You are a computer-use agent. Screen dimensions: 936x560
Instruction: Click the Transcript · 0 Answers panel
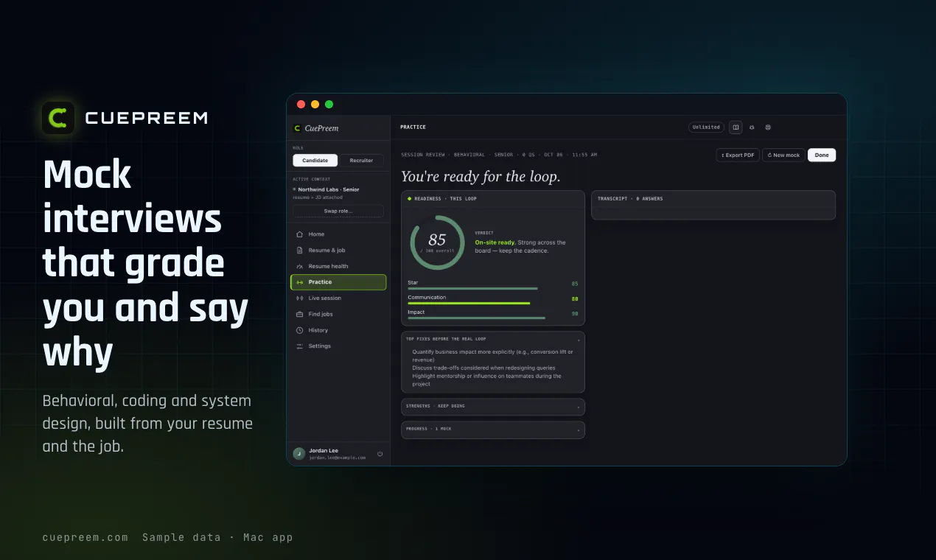click(713, 205)
